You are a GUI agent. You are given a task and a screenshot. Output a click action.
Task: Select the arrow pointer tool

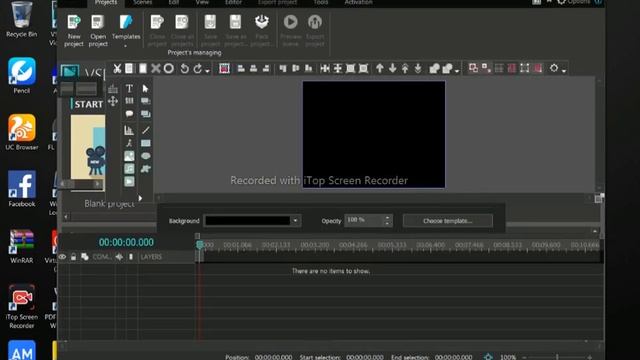pyautogui.click(x=145, y=88)
